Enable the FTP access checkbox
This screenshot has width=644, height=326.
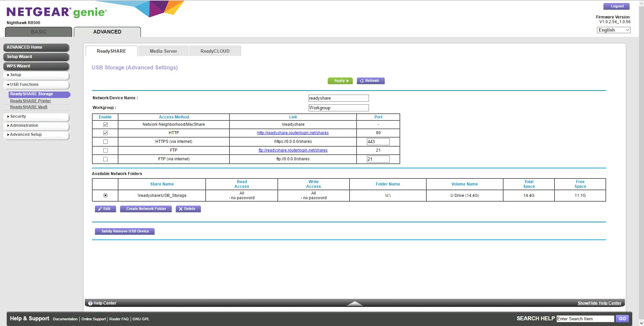[105, 150]
